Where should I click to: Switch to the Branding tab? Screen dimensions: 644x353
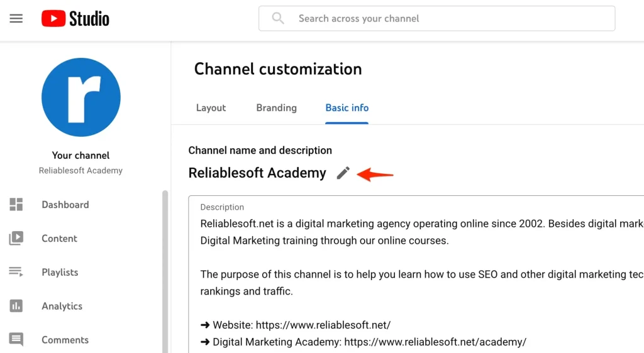click(x=276, y=108)
